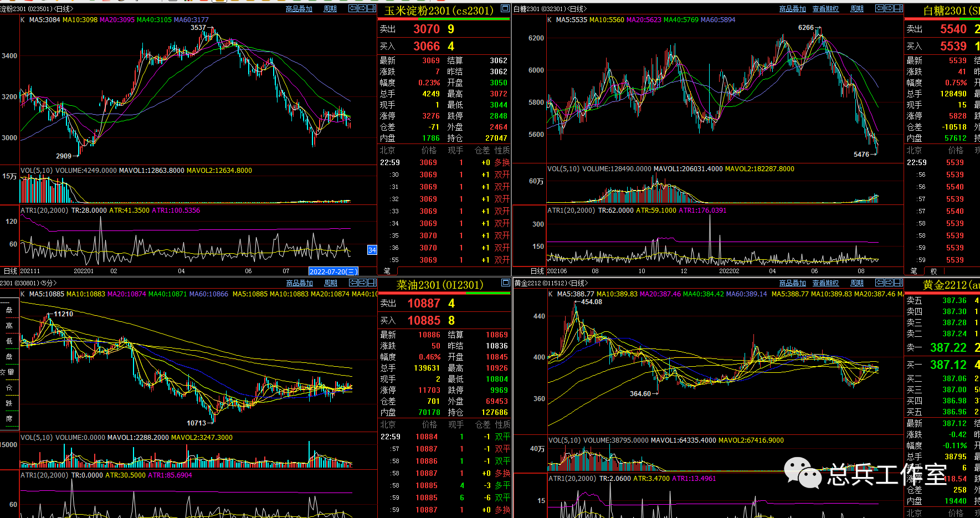This screenshot has height=518, width=980.
Task: Click back arrow icon in corn starch chart header
Action: (x=353, y=8)
